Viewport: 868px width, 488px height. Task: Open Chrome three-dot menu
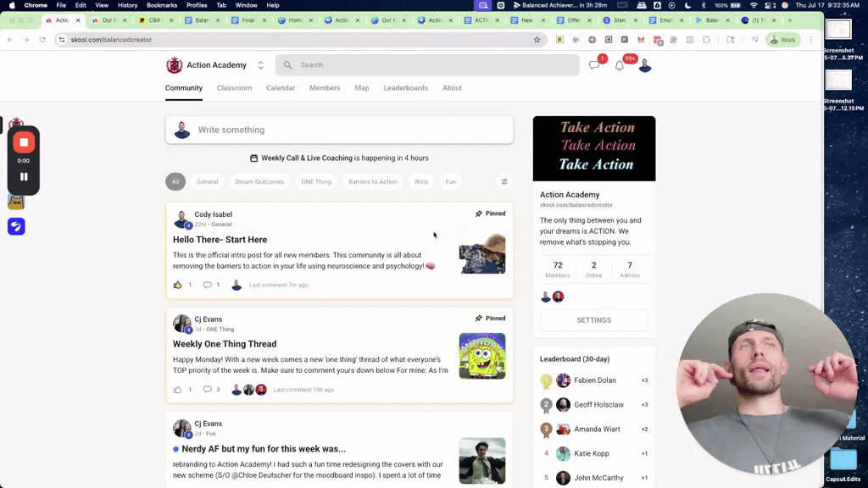811,40
